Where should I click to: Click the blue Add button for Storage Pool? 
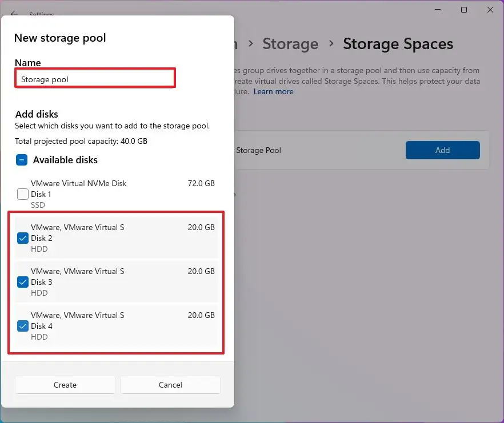click(442, 150)
